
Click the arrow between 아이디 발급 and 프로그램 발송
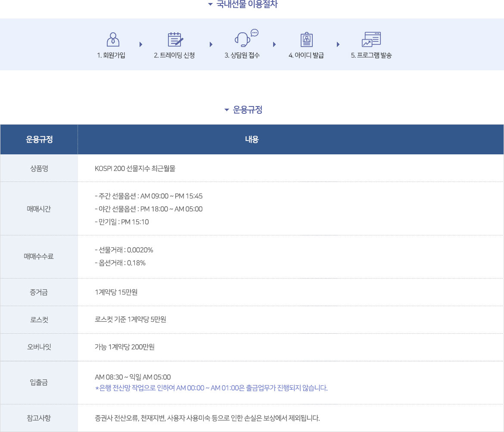pyautogui.click(x=338, y=44)
